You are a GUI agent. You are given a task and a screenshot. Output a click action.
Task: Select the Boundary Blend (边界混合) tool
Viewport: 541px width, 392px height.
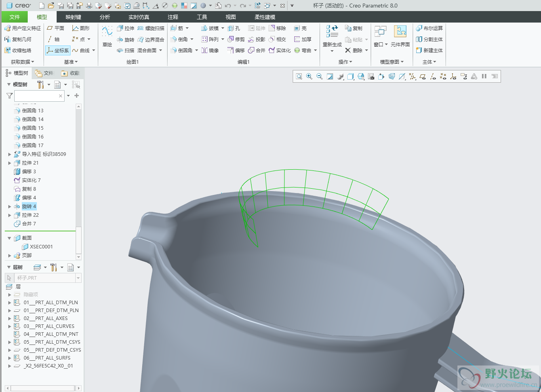click(x=151, y=40)
